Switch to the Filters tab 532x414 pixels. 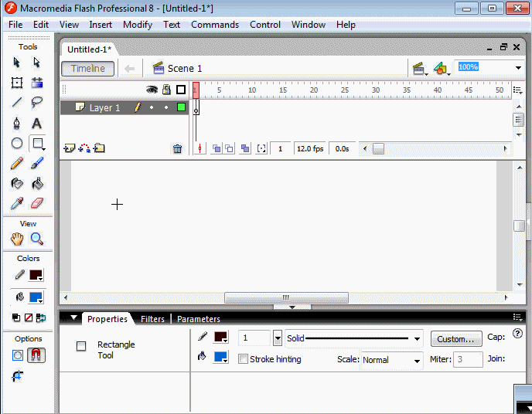tap(152, 319)
